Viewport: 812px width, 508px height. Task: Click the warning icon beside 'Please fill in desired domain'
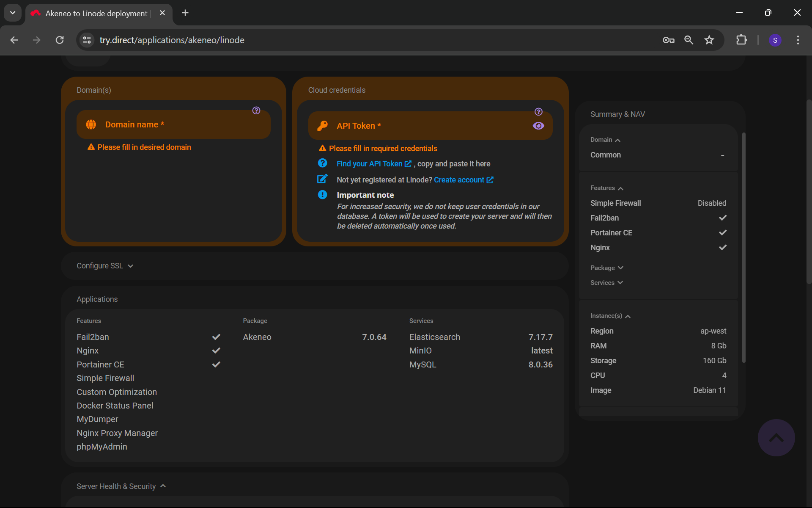[x=91, y=147]
